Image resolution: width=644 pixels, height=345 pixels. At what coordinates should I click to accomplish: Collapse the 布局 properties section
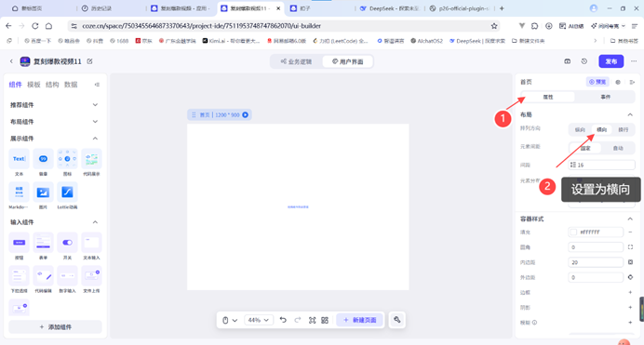(630, 114)
